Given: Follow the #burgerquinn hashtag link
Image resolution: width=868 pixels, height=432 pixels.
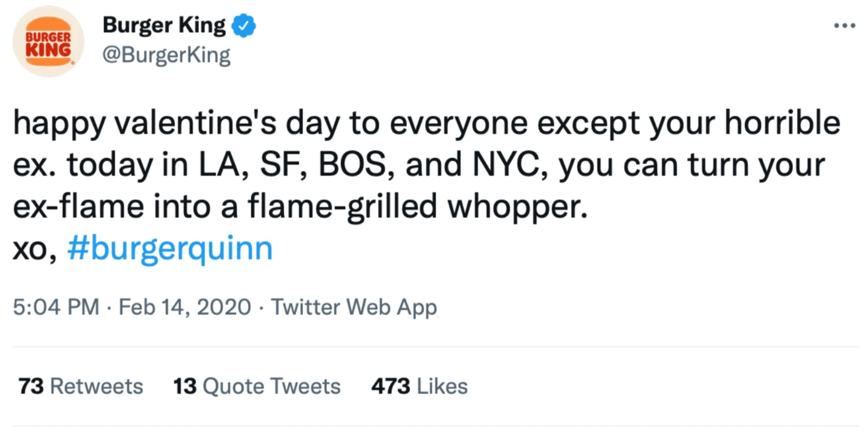Looking at the screenshot, I should pyautogui.click(x=170, y=248).
